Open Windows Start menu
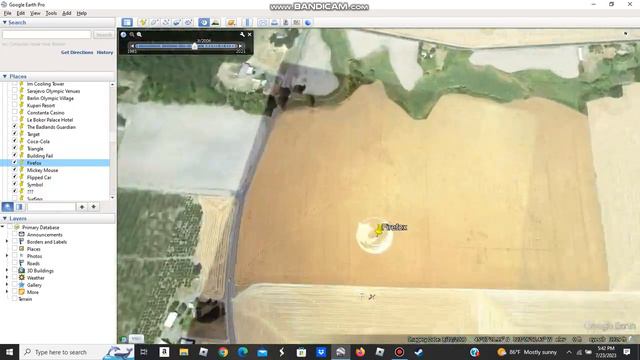The width and height of the screenshot is (640, 360). click(x=9, y=352)
